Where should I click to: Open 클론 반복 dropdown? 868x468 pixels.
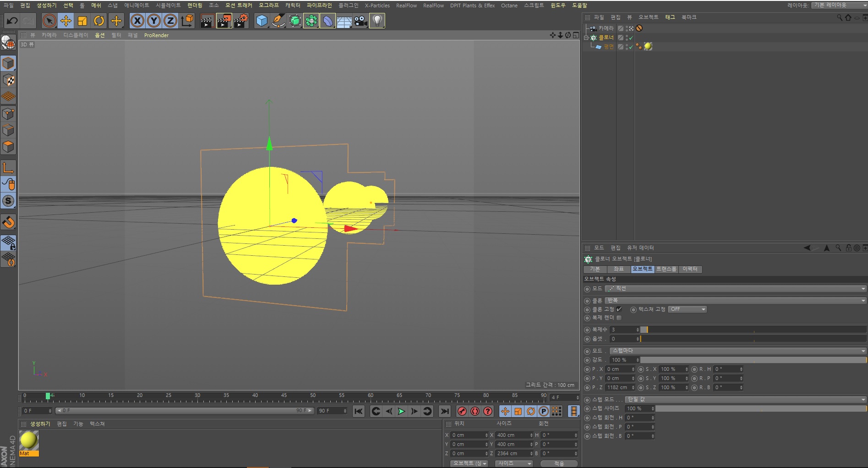coord(736,301)
